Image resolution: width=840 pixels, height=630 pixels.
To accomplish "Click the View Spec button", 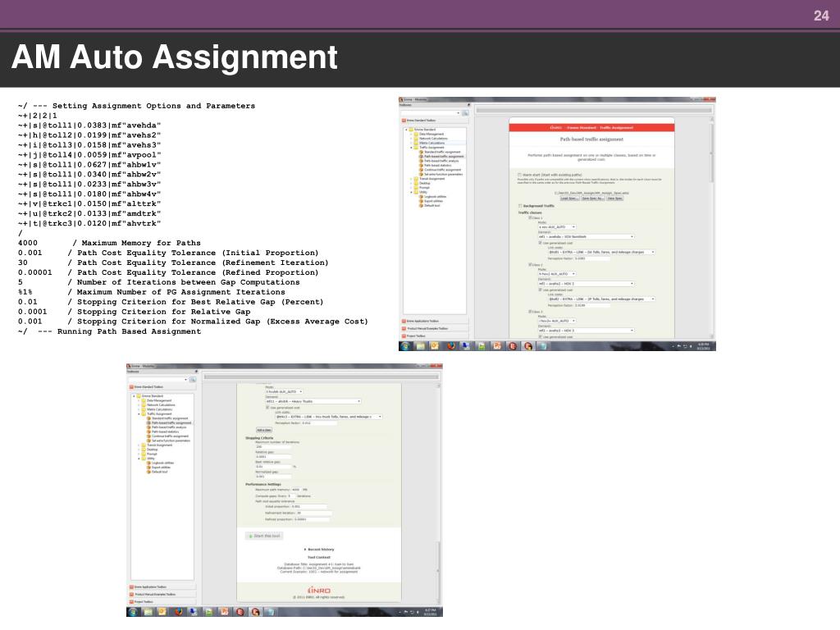I will [x=615, y=199].
